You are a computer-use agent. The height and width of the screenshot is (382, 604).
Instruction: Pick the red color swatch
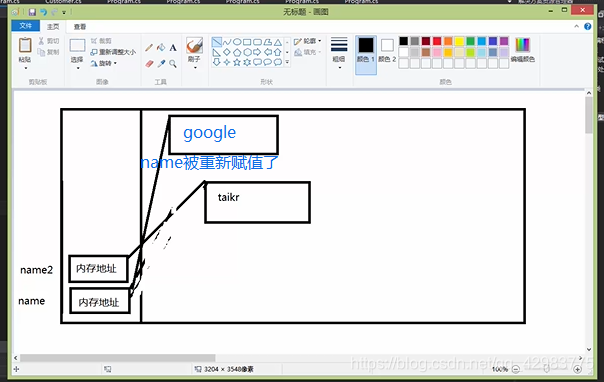click(x=437, y=41)
